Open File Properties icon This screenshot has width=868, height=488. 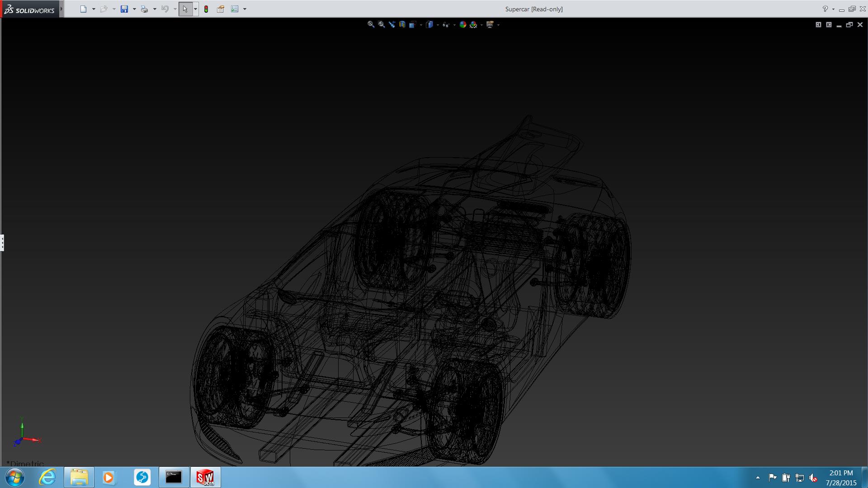[x=221, y=9]
